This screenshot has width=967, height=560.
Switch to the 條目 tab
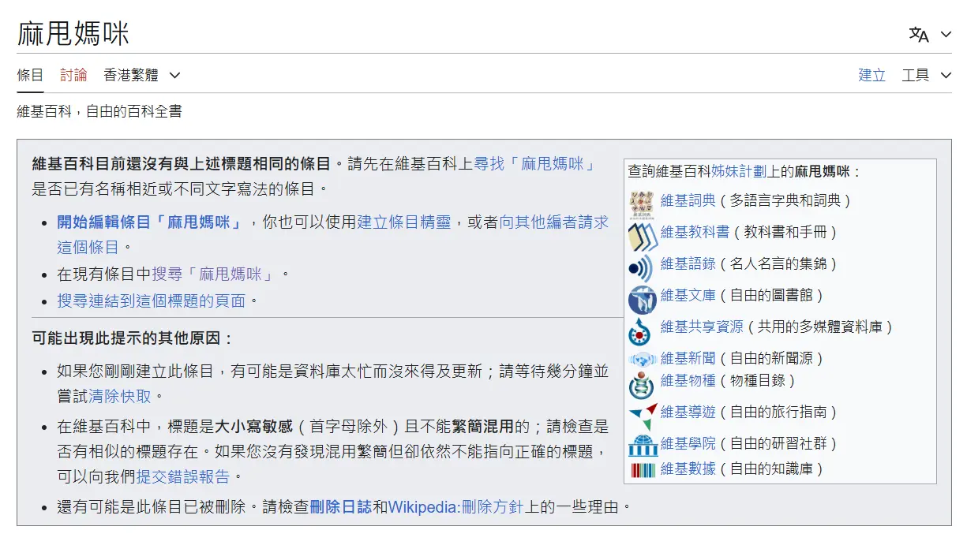click(31, 75)
